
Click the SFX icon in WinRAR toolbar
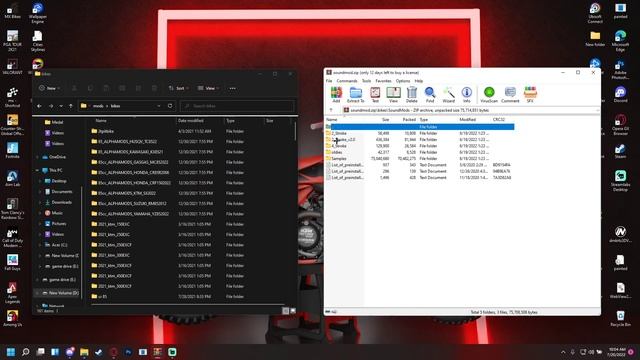click(x=530, y=94)
